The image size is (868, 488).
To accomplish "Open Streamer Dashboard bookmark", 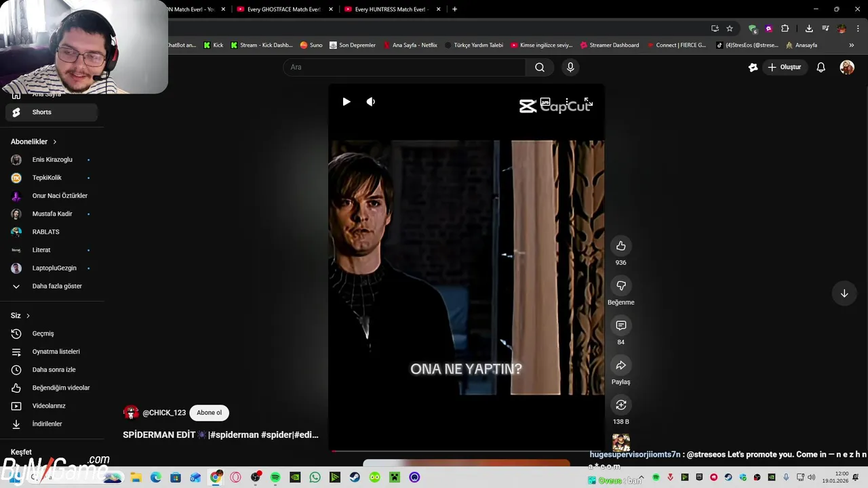I will pos(610,45).
